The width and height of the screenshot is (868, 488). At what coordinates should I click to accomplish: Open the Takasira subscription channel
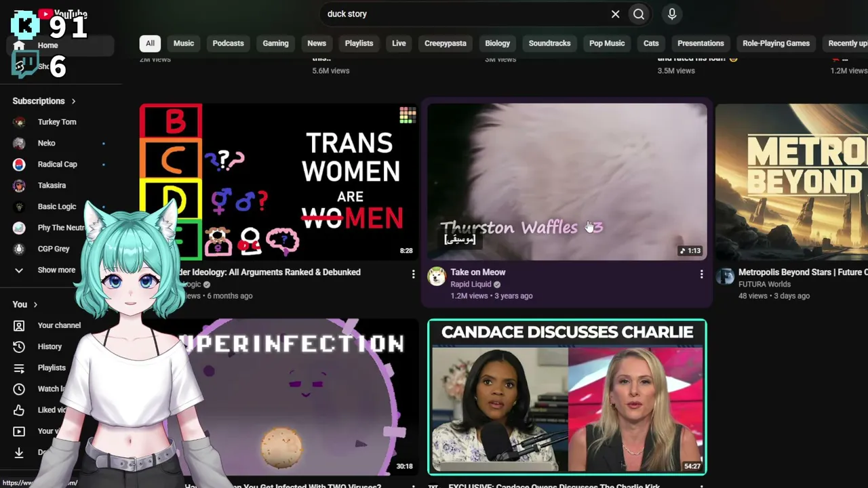click(52, 185)
